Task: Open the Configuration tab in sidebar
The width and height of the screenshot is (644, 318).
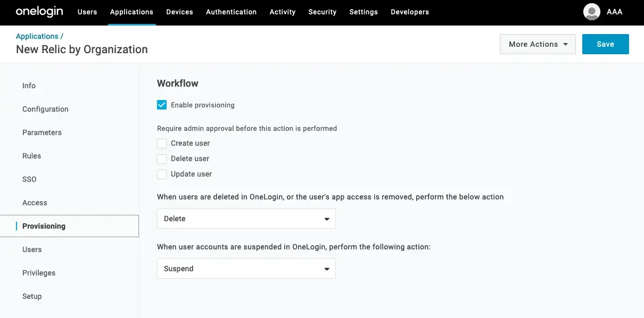Action: tap(45, 109)
